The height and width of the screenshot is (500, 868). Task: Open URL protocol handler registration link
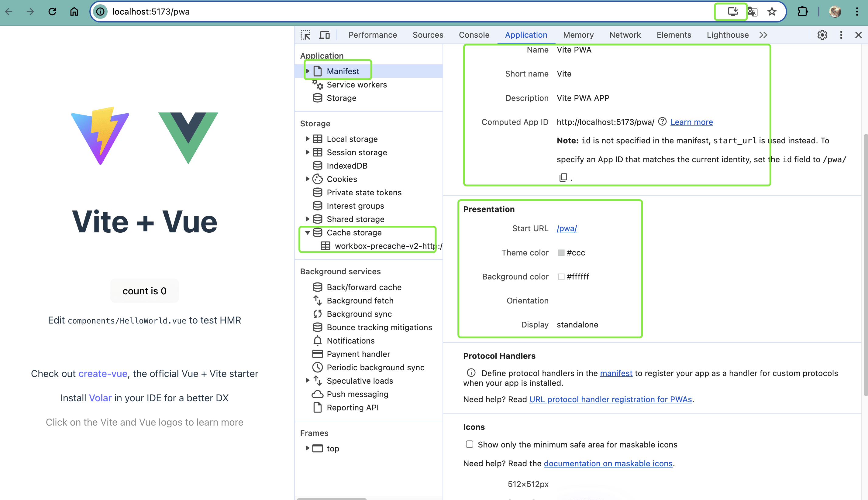pyautogui.click(x=610, y=399)
